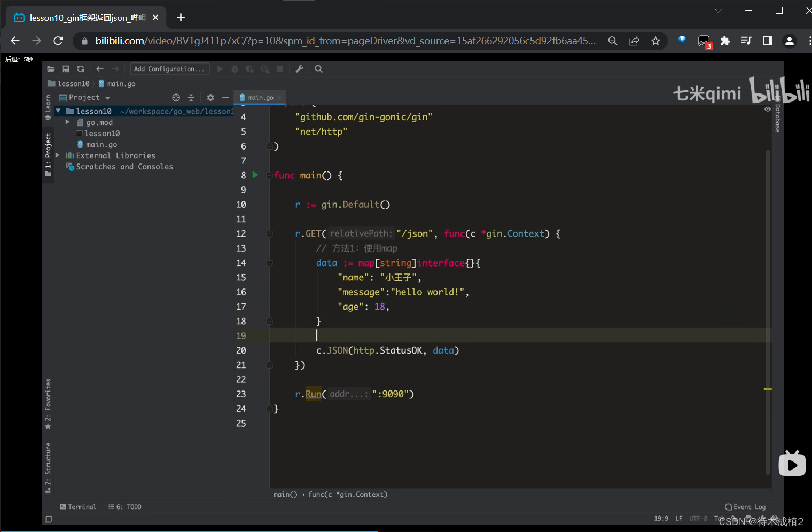This screenshot has width=812, height=532.
Task: Open the Terminal tool window
Action: pos(78,507)
